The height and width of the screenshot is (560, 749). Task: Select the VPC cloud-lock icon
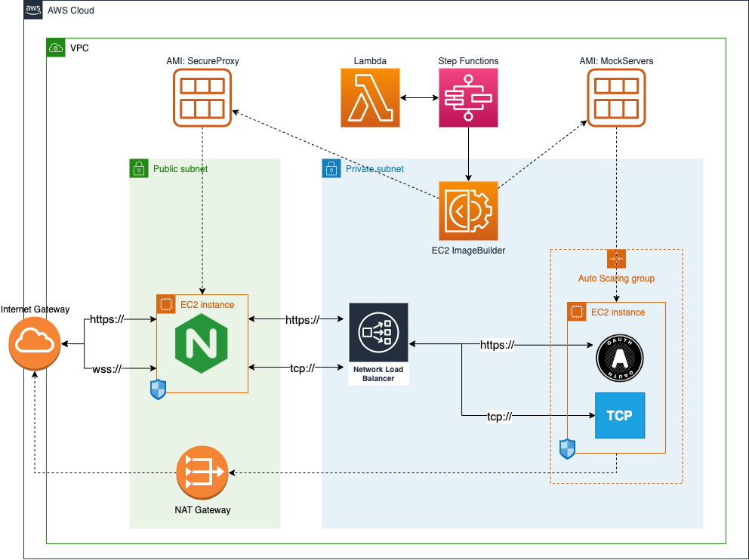(x=56, y=48)
